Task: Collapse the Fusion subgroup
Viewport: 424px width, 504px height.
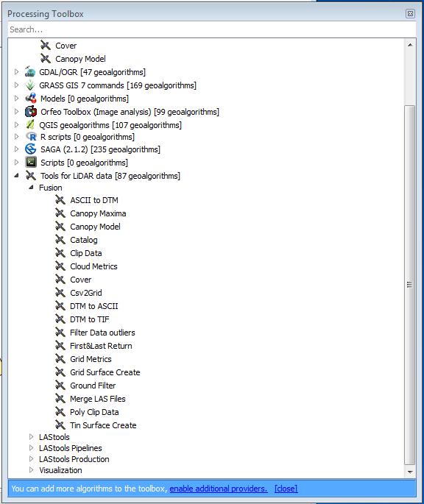Action: pos(31,187)
